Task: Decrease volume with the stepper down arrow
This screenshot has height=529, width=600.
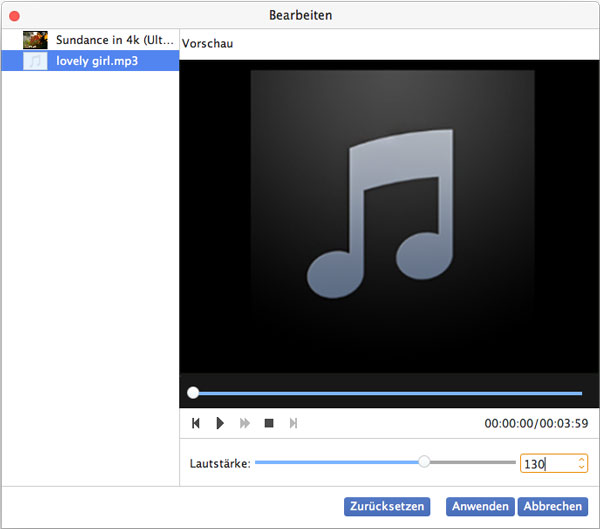Action: pos(581,468)
